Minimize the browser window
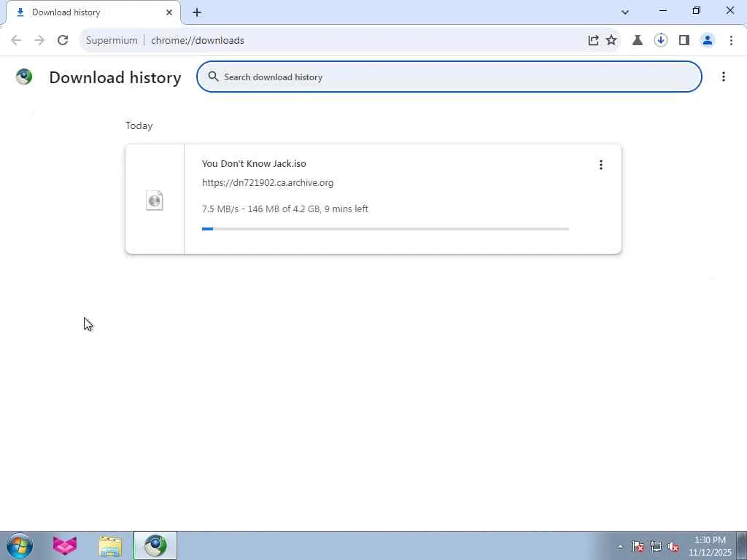This screenshot has height=560, width=747. point(663,10)
